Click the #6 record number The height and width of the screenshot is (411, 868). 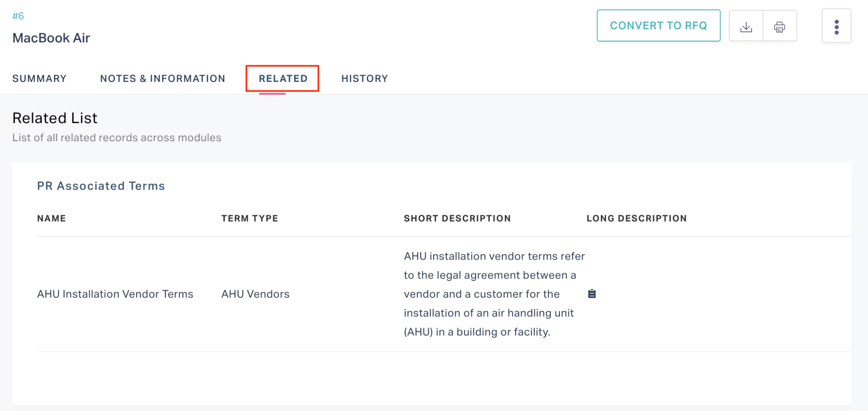click(x=18, y=16)
